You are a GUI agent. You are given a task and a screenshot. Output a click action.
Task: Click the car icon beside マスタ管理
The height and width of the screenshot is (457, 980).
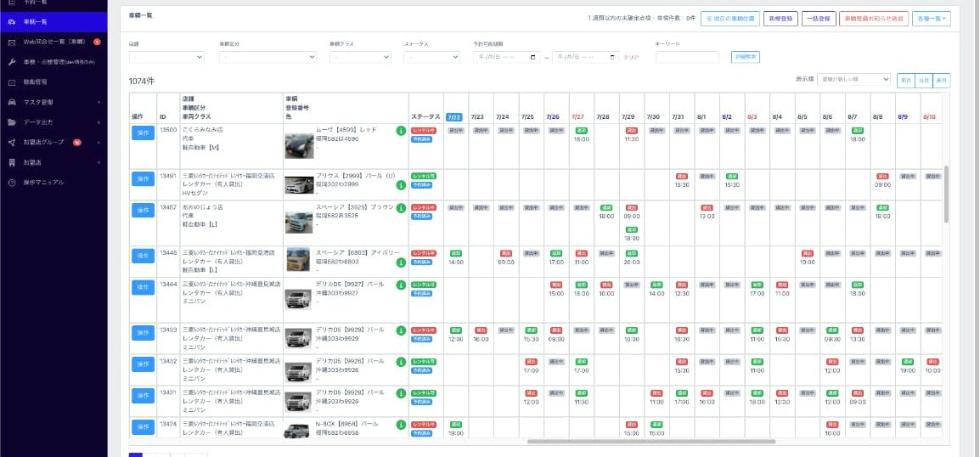pos(12,102)
